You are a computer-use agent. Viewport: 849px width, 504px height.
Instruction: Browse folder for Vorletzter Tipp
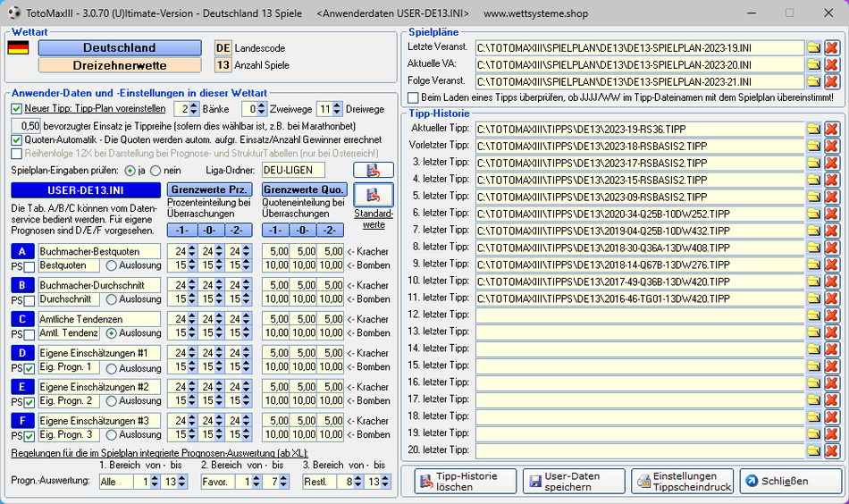coord(813,146)
